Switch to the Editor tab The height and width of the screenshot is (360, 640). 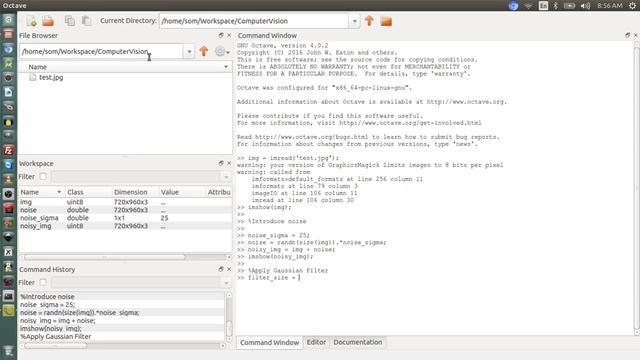pyautogui.click(x=316, y=342)
